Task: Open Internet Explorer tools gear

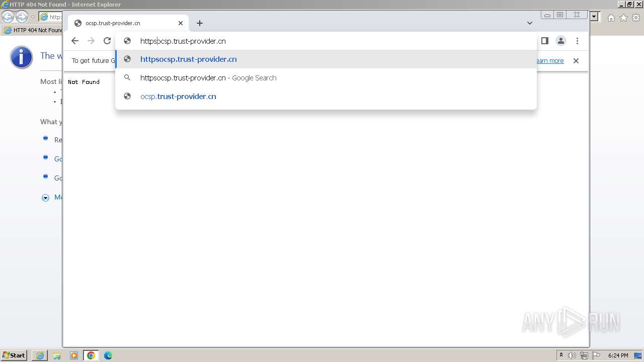Action: coord(636,18)
